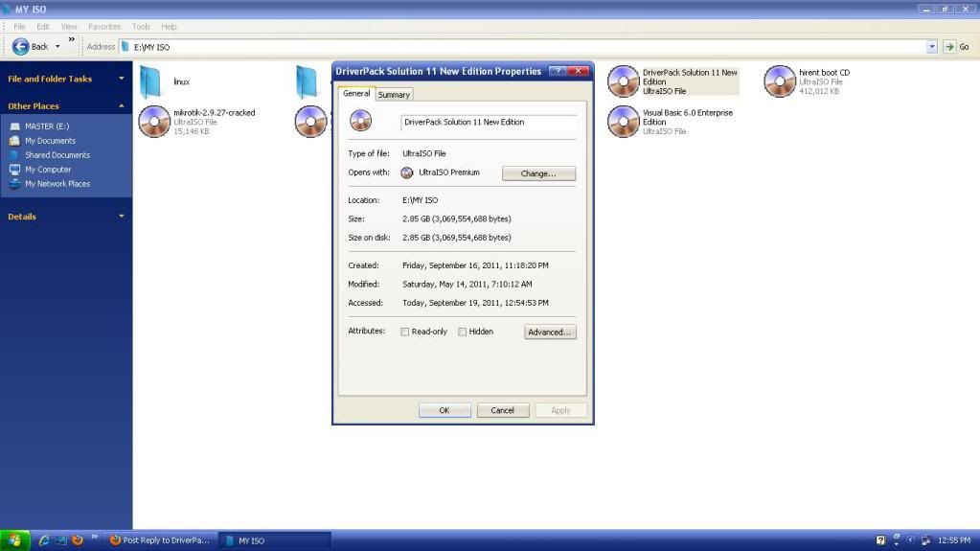This screenshot has width=980, height=551.
Task: Expand the File and Folder Tasks panel
Action: tap(122, 79)
